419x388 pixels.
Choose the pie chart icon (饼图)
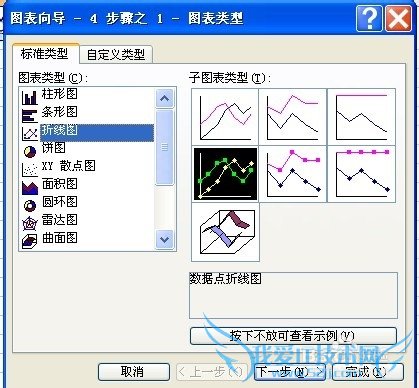pyautogui.click(x=30, y=152)
